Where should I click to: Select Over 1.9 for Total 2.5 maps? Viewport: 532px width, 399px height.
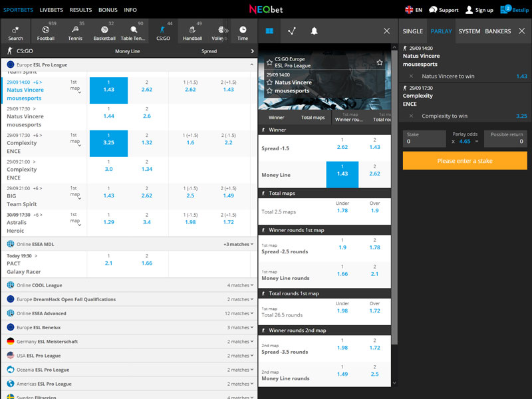click(x=374, y=211)
